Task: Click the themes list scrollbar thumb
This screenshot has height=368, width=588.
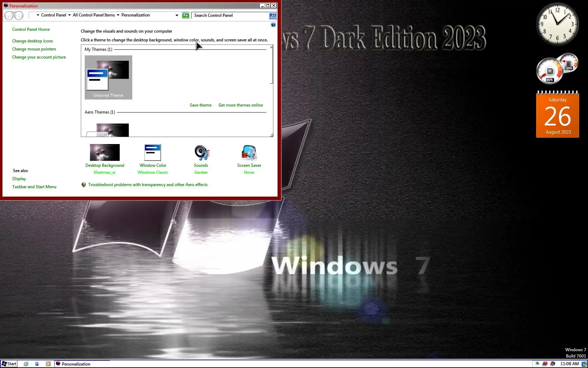Action: 271,67
